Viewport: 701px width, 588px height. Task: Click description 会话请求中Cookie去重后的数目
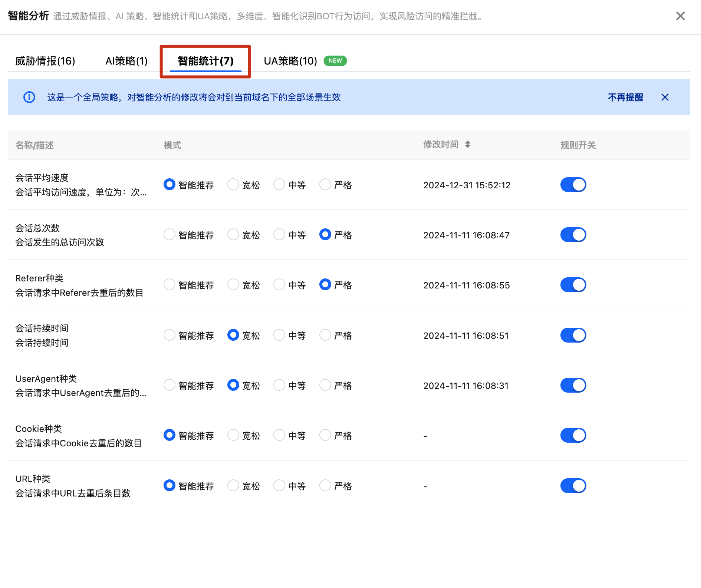(x=79, y=443)
